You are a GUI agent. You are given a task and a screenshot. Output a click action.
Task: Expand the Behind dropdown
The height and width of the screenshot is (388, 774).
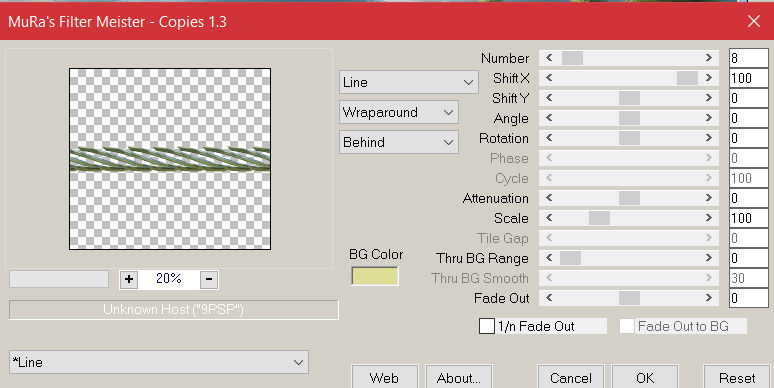399,142
